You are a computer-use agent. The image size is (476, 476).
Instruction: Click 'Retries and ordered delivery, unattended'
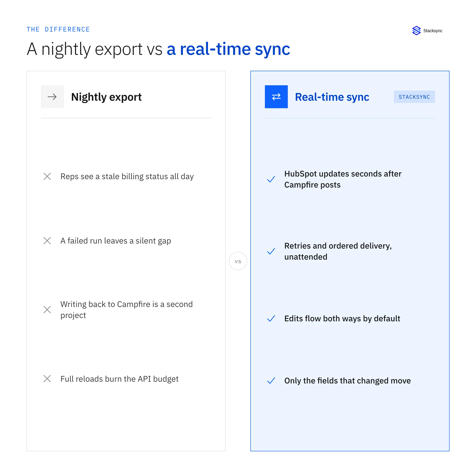click(338, 251)
